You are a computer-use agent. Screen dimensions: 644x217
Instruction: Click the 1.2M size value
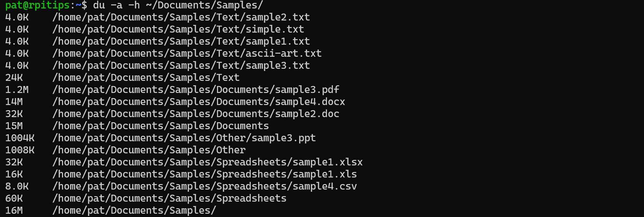pyautogui.click(x=17, y=90)
